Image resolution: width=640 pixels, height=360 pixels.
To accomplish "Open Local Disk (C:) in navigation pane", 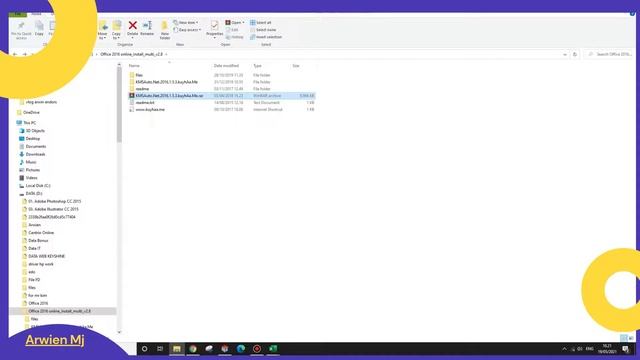I will [35, 186].
